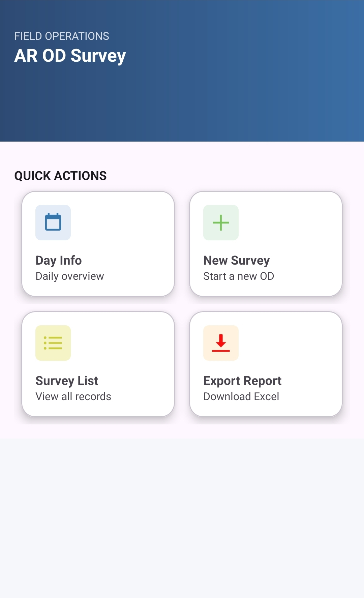
Task: Tap the green plus icon
Action: (x=221, y=222)
